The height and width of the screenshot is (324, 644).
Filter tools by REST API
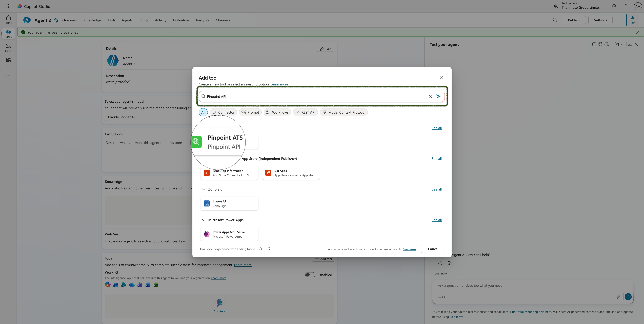pyautogui.click(x=305, y=112)
